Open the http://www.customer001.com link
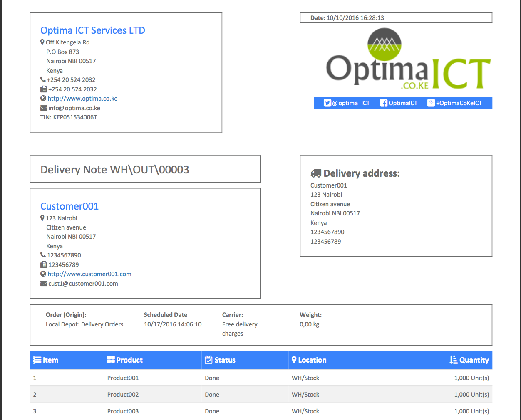Screen dimensions: 521x420 tap(89, 274)
